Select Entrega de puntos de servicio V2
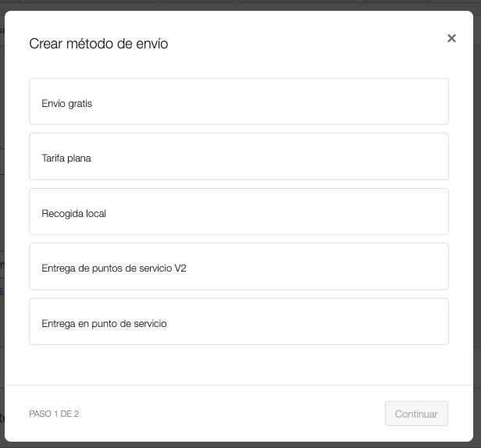This screenshot has width=481, height=448. click(239, 266)
